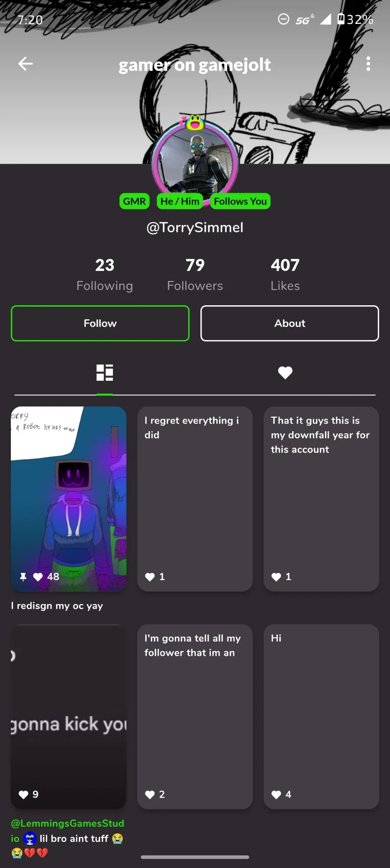Switch to the liked posts heart tab
This screenshot has width=390, height=868.
pos(285,373)
